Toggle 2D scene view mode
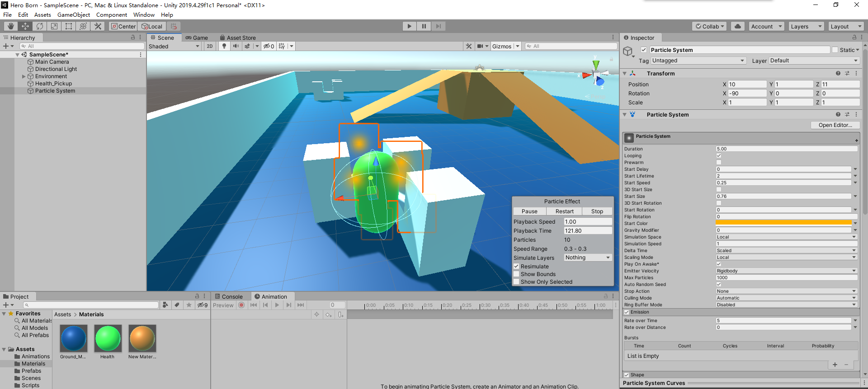868x389 pixels. point(210,46)
